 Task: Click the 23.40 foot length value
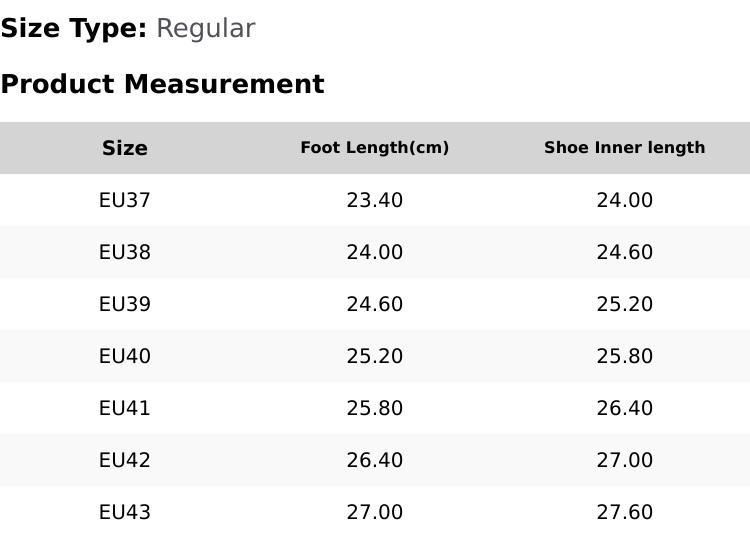(374, 200)
